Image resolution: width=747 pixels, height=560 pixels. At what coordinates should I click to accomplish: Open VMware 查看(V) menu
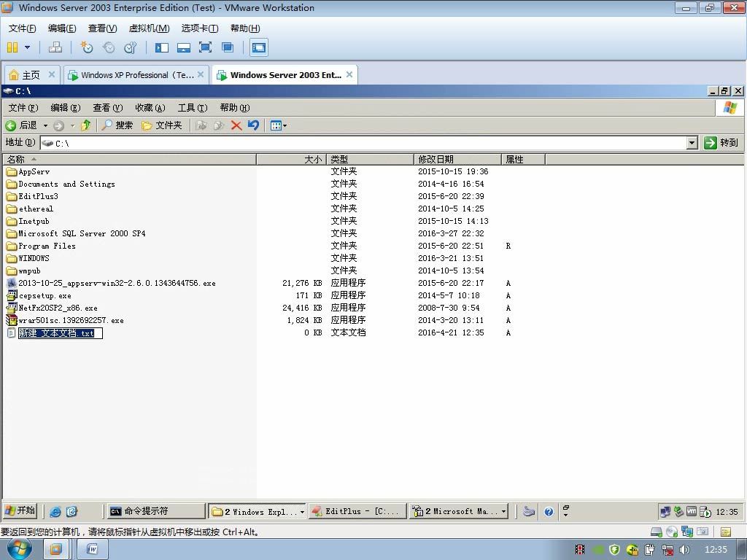(x=102, y=28)
